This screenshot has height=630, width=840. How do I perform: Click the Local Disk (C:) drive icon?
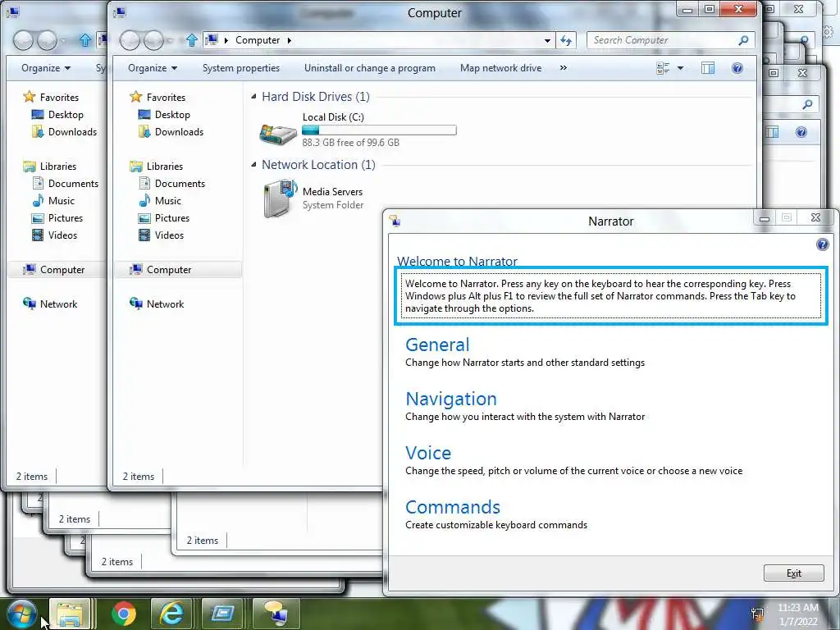pos(277,134)
